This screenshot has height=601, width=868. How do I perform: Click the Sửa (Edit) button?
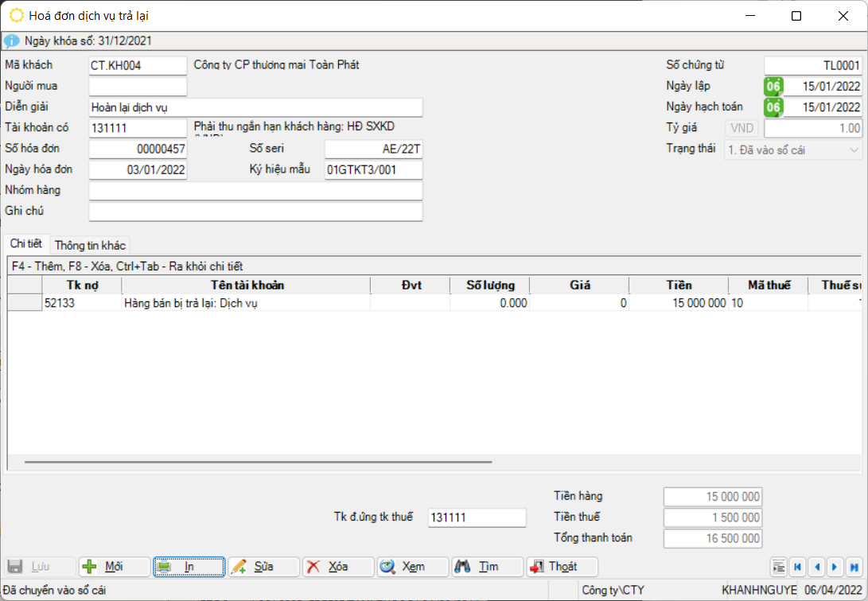pos(263,567)
